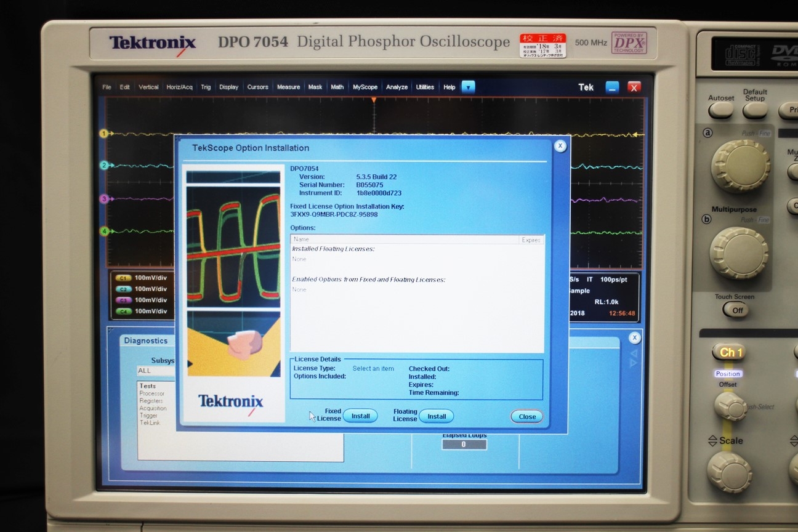Close Option Installation dialog with round X
This screenshot has height=532, width=798.
click(560, 146)
